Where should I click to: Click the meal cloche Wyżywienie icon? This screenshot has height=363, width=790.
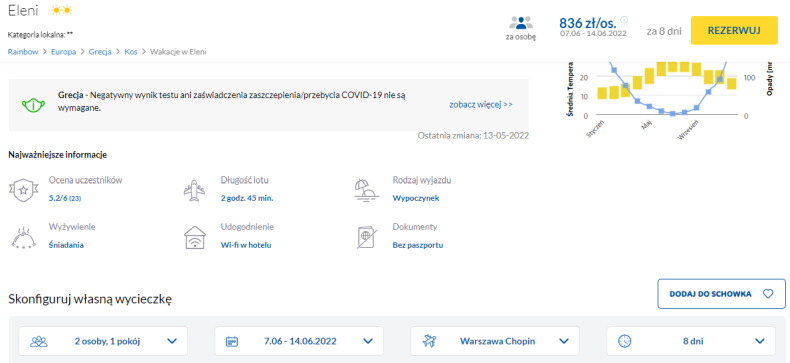pos(24,237)
